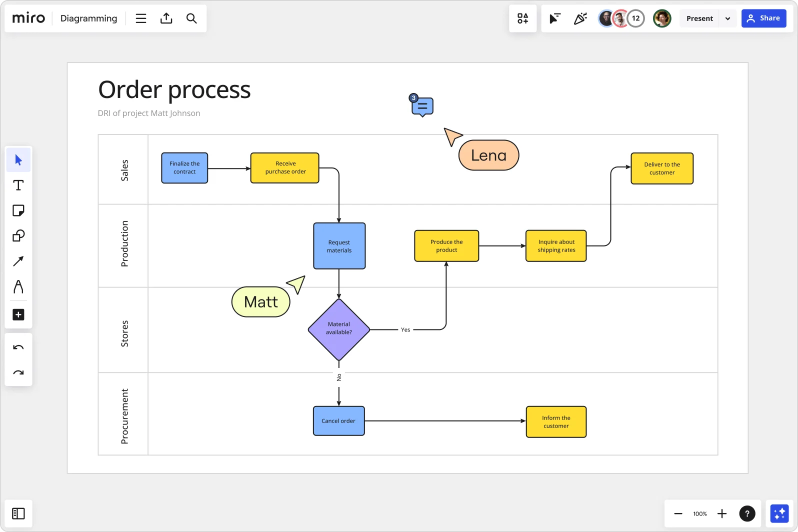Click the Present button
Image resolution: width=798 pixels, height=532 pixels.
pyautogui.click(x=699, y=18)
